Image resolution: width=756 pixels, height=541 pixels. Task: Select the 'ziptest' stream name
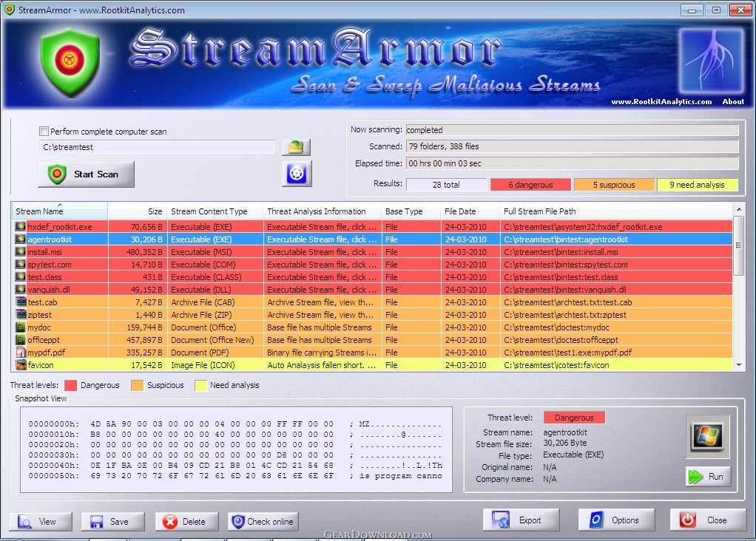(x=39, y=315)
